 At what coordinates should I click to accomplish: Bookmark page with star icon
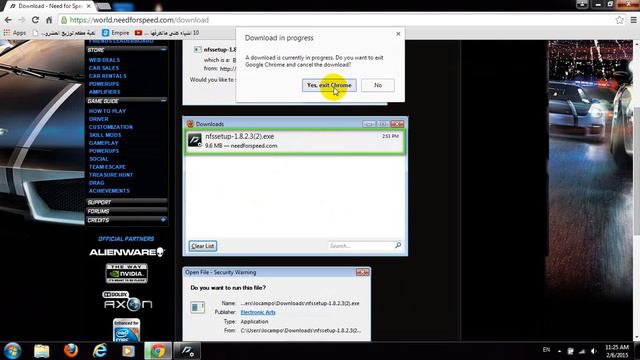click(x=619, y=20)
